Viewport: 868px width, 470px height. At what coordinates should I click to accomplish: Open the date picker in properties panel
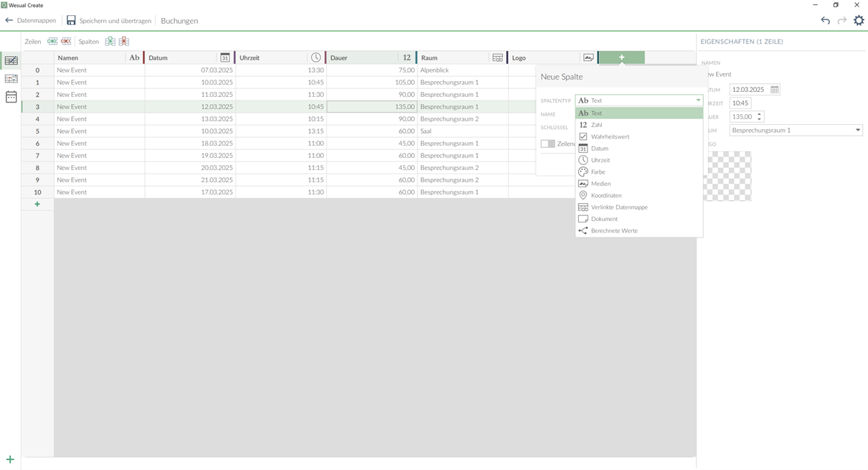click(774, 90)
